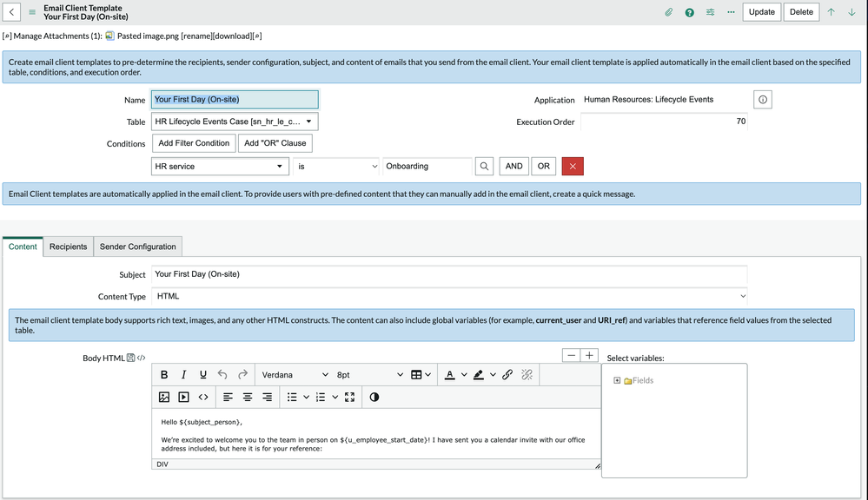Open the Verdana font family dropdown
This screenshot has height=500, width=868.
295,374
